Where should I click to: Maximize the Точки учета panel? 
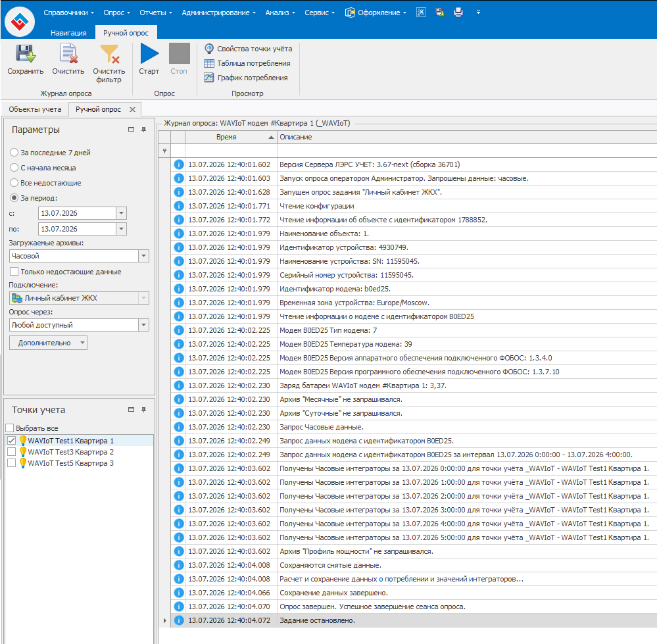(131, 410)
